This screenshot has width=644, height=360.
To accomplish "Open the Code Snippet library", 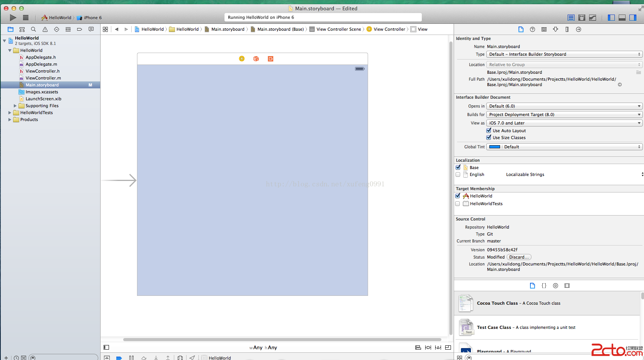I will pos(544,285).
